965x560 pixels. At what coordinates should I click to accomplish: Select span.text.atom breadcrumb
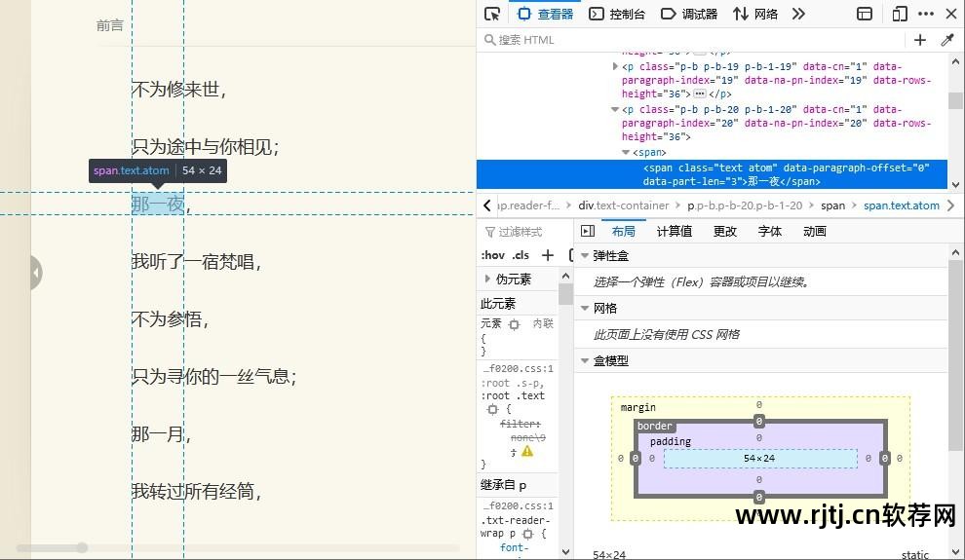click(901, 205)
